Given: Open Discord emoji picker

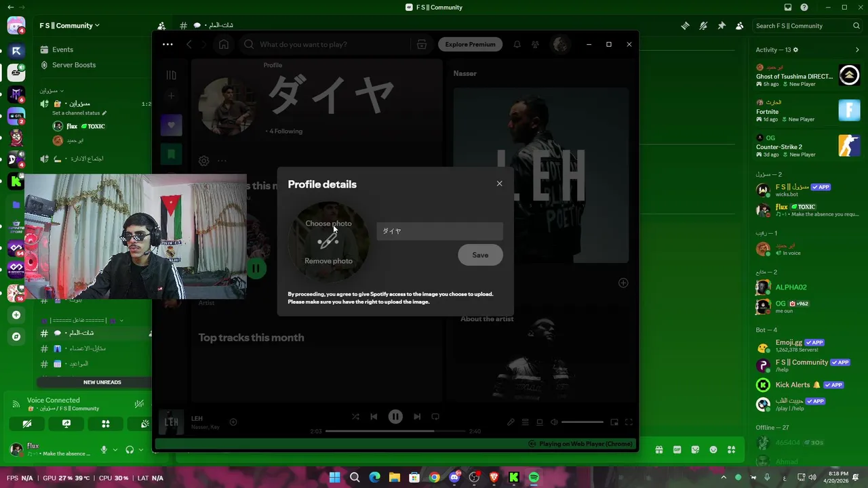Looking at the screenshot, I should point(713,449).
